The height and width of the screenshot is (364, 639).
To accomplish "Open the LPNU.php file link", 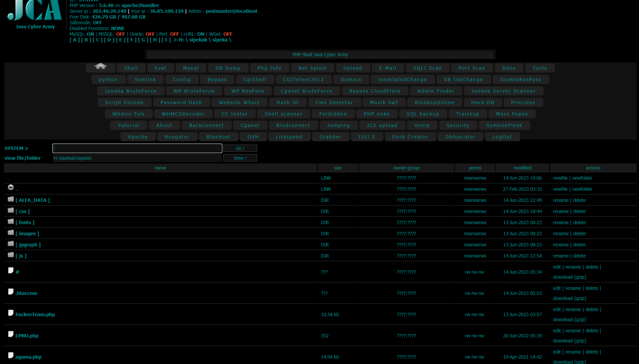I will click(x=27, y=336).
